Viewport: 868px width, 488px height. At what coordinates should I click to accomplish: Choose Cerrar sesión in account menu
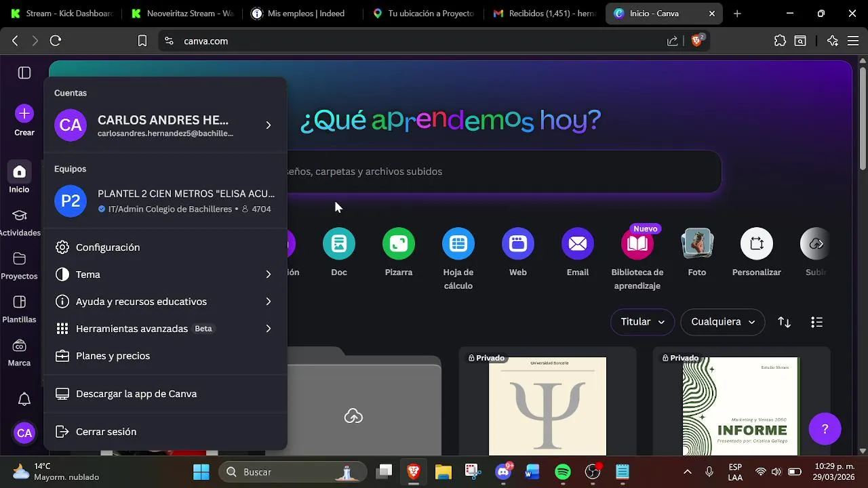pyautogui.click(x=165, y=432)
